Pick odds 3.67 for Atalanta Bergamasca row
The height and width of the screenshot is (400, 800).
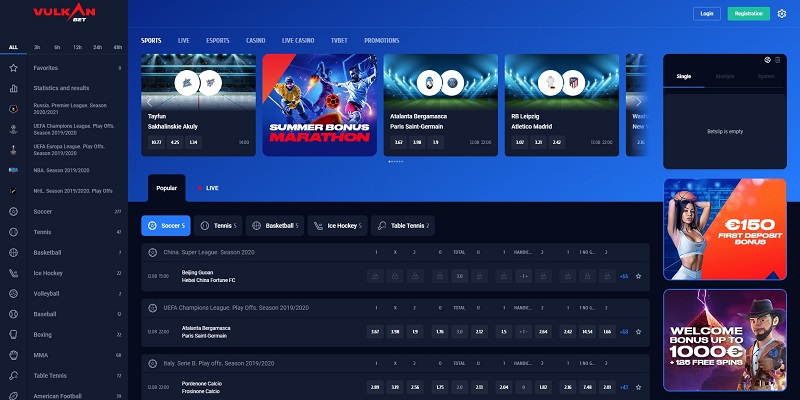tap(375, 332)
